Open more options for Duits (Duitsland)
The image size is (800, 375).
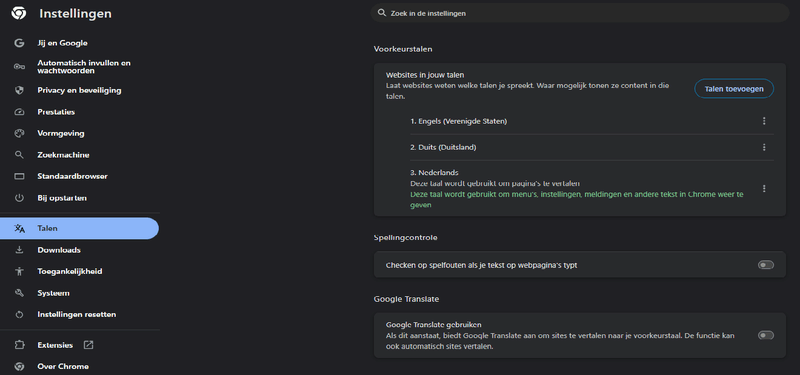764,147
